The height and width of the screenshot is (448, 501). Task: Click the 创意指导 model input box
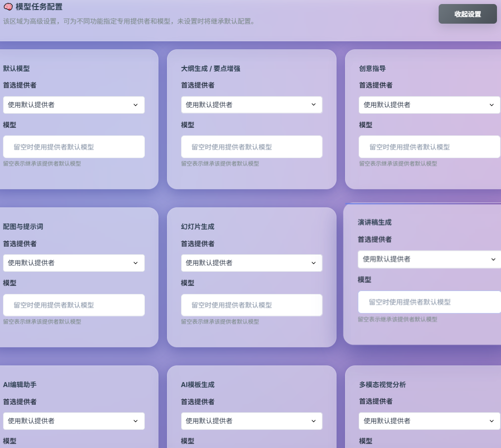[x=429, y=146]
